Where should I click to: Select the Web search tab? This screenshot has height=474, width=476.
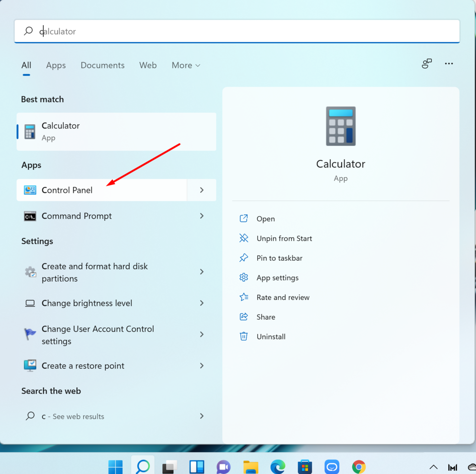click(x=148, y=65)
